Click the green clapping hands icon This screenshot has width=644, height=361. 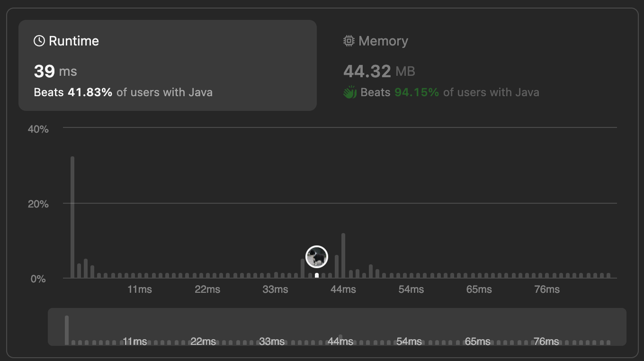click(350, 92)
